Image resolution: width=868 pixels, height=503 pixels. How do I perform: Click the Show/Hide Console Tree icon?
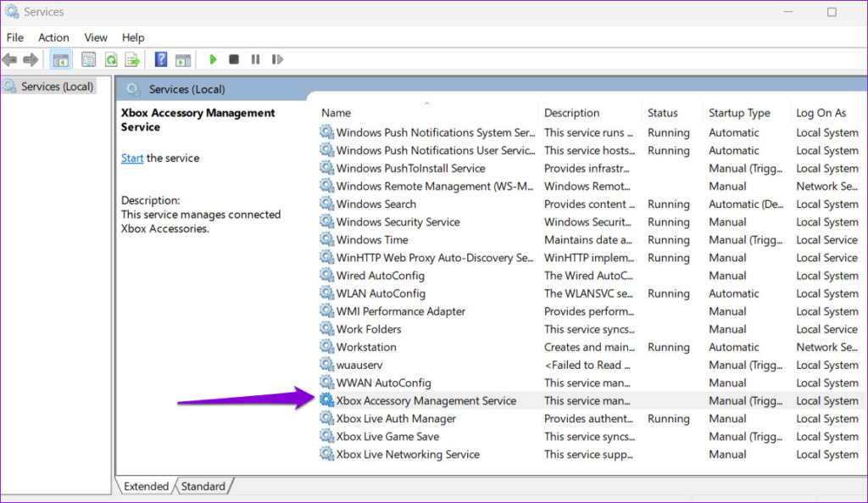point(59,59)
